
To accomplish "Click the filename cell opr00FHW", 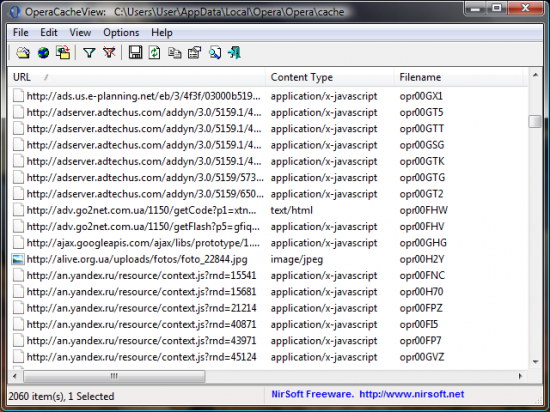I will [x=423, y=210].
